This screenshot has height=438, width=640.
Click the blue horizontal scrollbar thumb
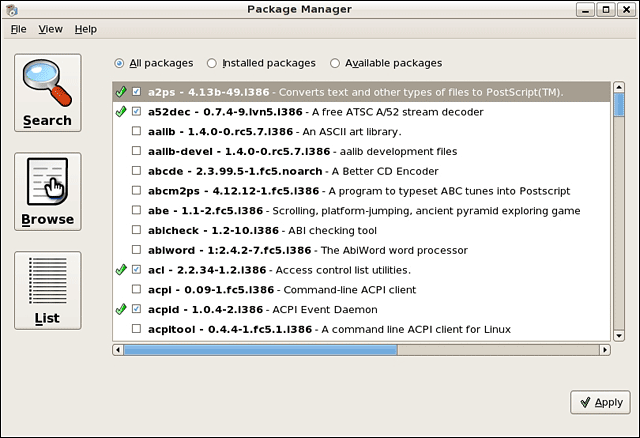click(260, 350)
